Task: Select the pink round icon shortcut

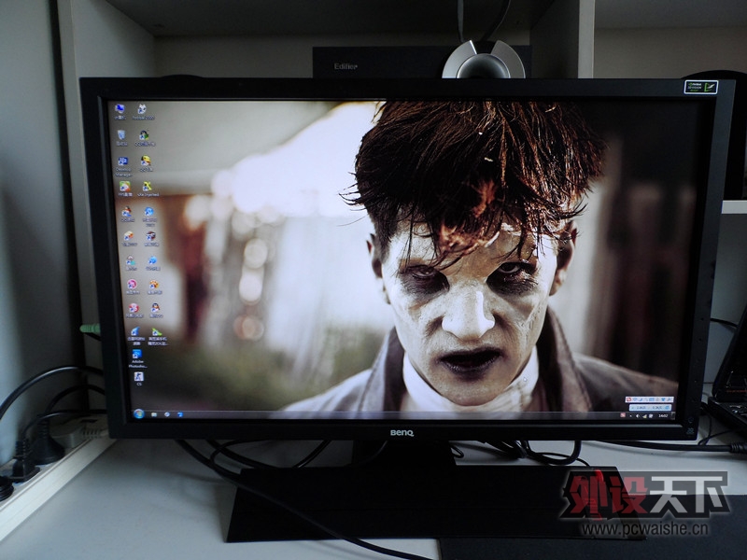Action: pos(133,287)
